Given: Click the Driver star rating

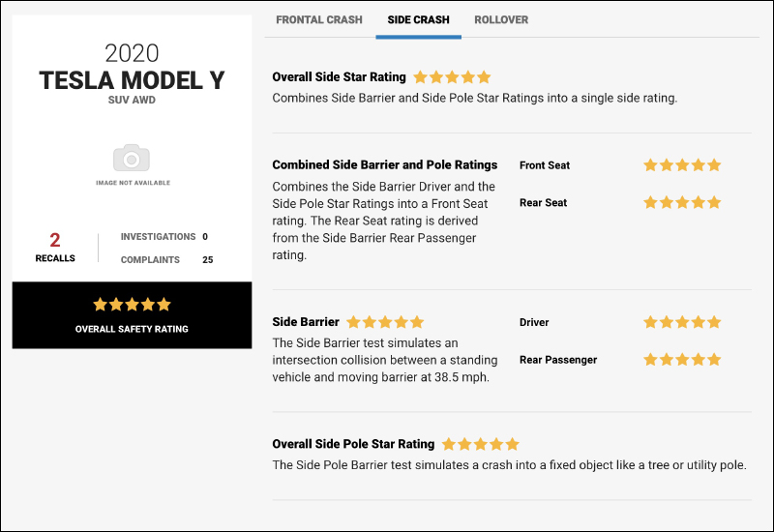Looking at the screenshot, I should 682,322.
